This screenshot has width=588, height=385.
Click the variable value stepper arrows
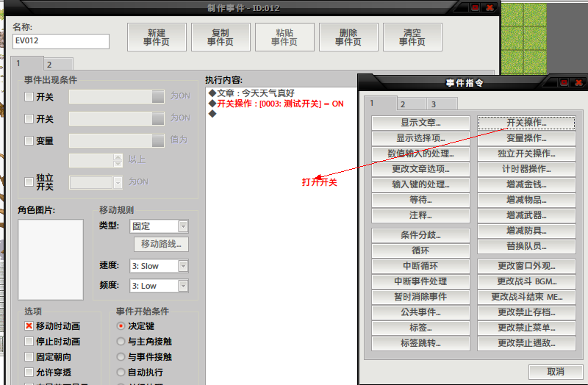(x=118, y=160)
